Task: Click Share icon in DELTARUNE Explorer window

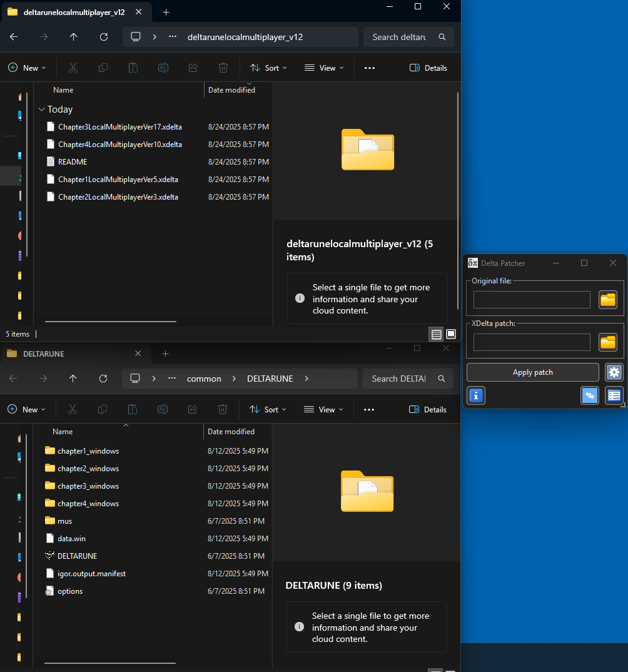Action: coord(193,409)
